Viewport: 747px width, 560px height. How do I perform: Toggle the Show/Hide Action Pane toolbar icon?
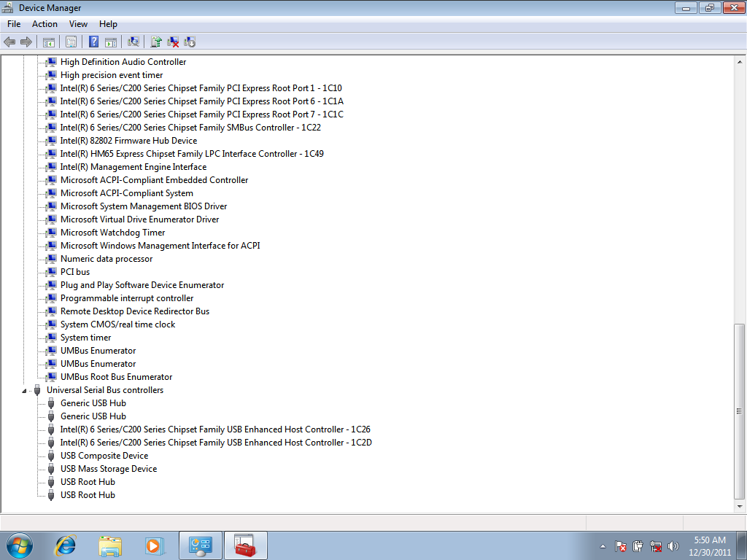coord(111,42)
